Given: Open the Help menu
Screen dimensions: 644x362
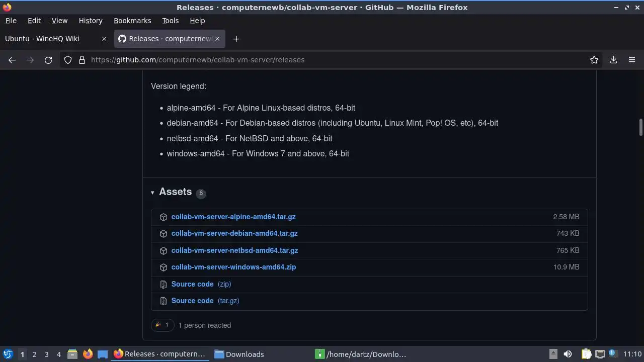Looking at the screenshot, I should pyautogui.click(x=197, y=21).
